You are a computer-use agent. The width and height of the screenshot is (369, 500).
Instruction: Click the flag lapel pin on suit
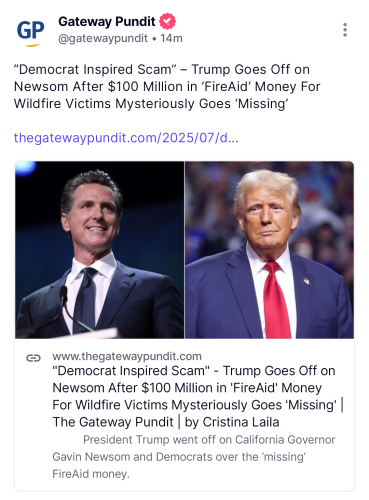point(306,281)
